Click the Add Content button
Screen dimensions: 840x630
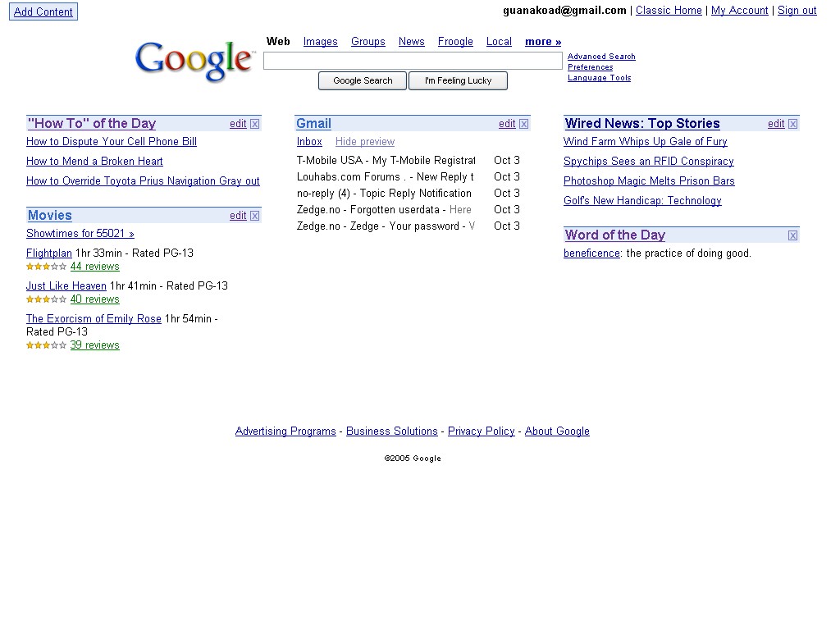43,11
